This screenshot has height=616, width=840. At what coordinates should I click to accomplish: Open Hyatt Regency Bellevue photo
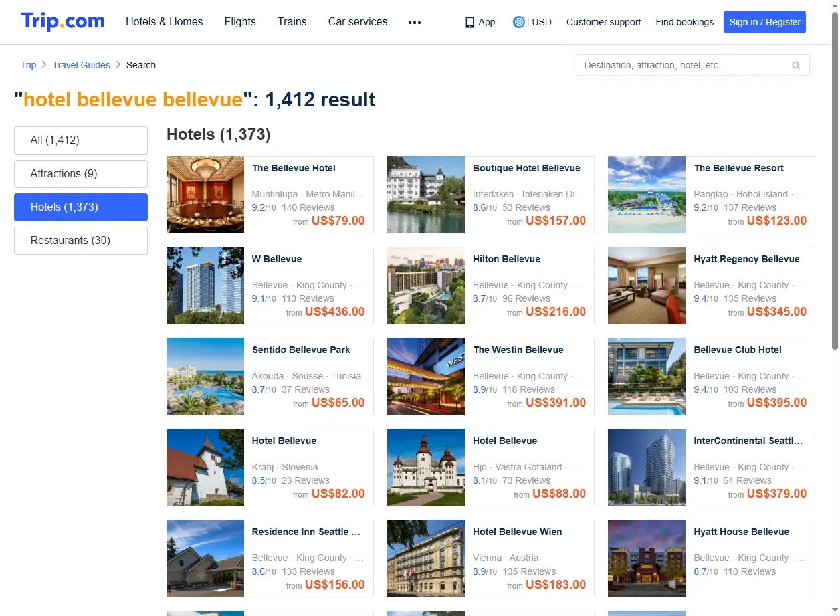(647, 286)
